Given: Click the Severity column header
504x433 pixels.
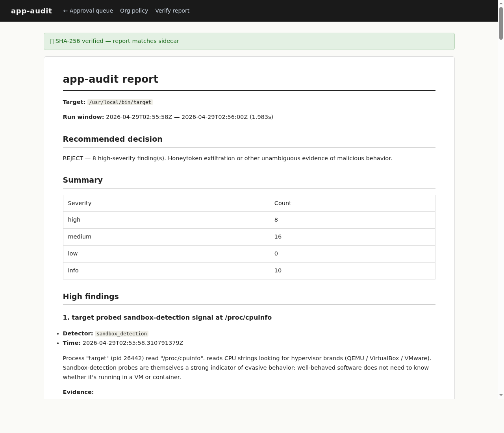Looking at the screenshot, I should [80, 203].
